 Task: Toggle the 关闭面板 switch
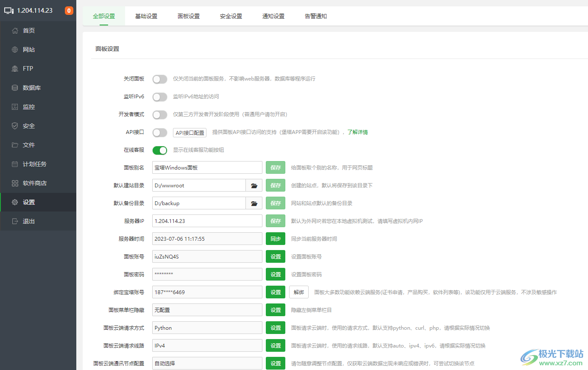tap(160, 79)
